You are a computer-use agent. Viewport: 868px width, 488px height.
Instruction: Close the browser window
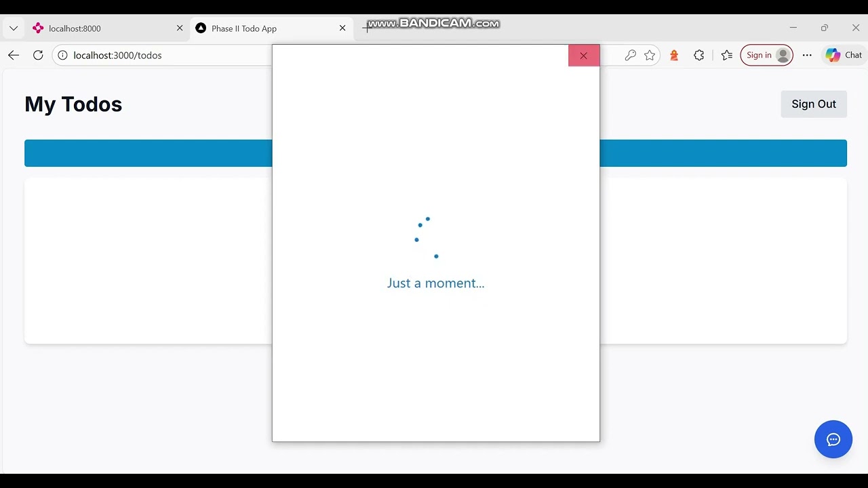[x=856, y=28]
